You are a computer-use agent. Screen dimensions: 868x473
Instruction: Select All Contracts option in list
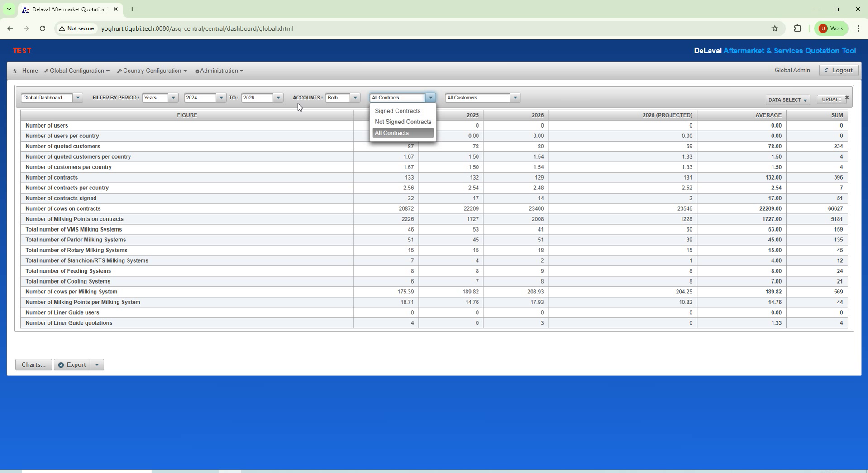(403, 133)
